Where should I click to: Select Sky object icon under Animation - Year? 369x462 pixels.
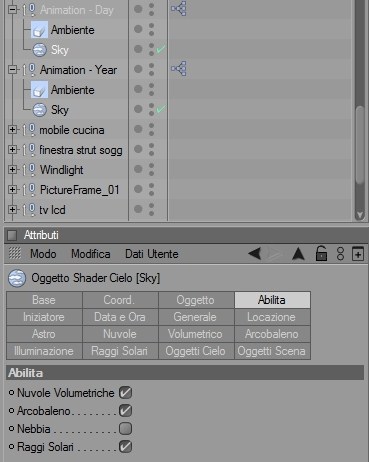(x=40, y=110)
